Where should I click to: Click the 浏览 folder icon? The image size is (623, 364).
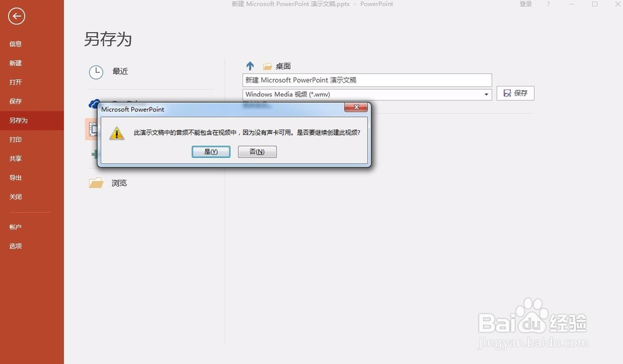pos(96,183)
